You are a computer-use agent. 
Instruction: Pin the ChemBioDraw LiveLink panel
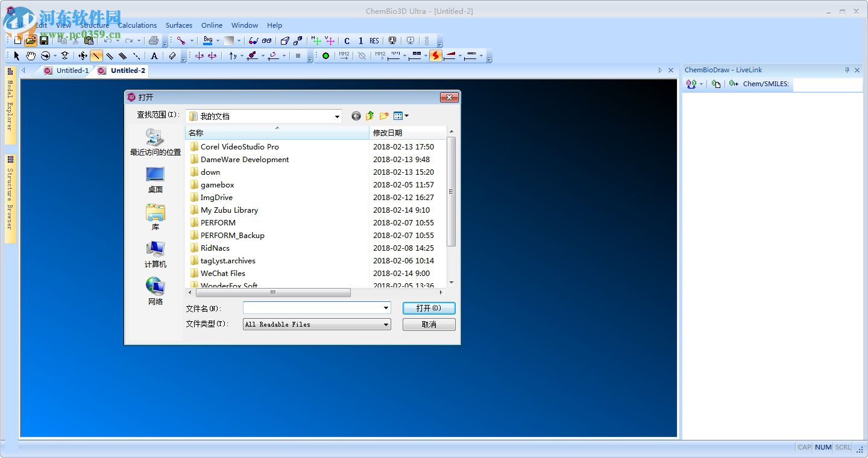(x=847, y=70)
